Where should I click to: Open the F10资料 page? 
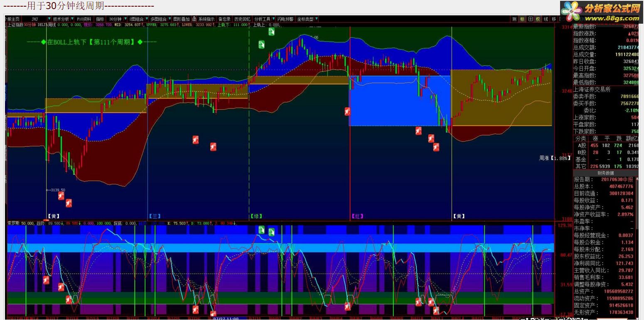84,19
